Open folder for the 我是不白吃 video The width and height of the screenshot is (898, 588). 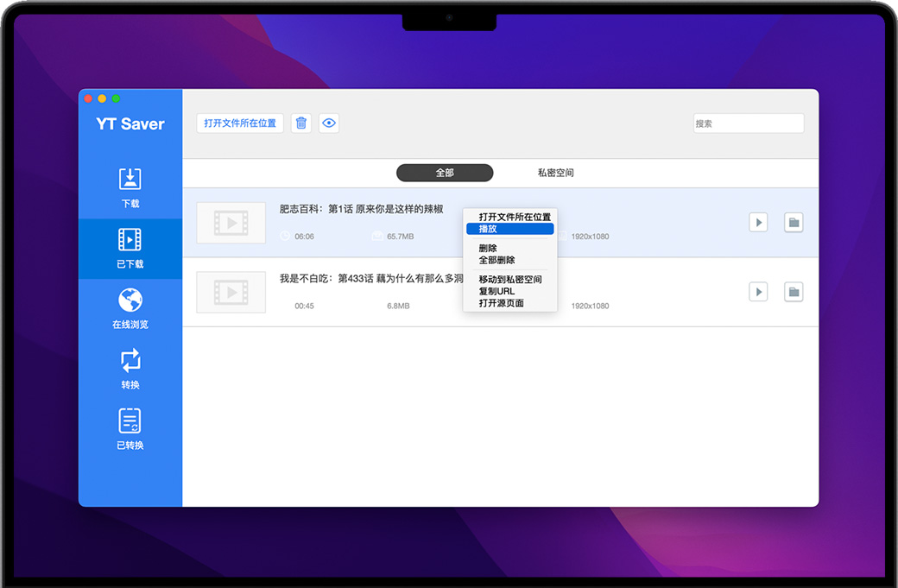pos(794,292)
